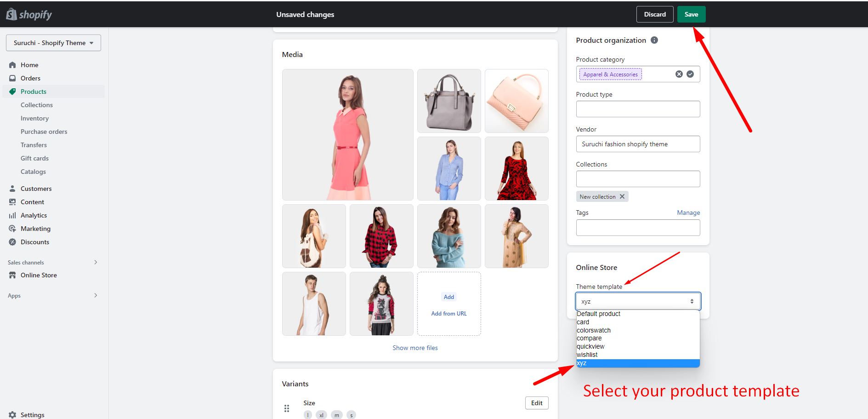Viewport: 868px width, 419px height.
Task: Open Gift cards page
Action: point(34,158)
